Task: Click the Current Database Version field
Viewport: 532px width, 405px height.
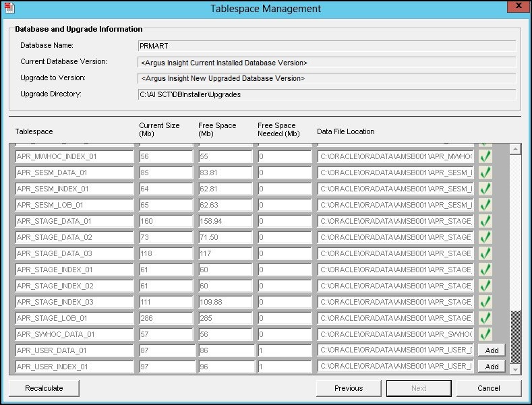Action: (327, 63)
